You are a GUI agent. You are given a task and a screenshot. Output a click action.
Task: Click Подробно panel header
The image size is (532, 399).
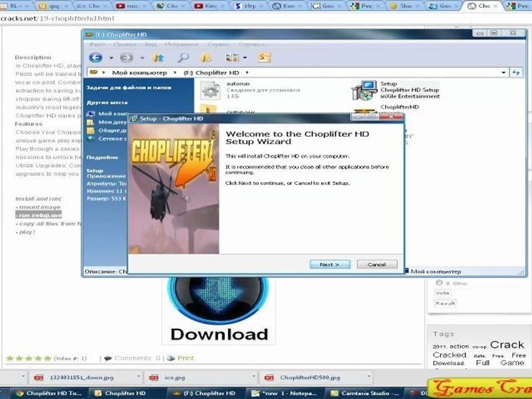[103, 157]
